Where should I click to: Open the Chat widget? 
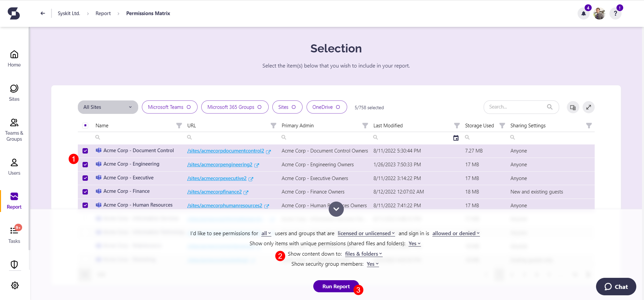(616, 287)
